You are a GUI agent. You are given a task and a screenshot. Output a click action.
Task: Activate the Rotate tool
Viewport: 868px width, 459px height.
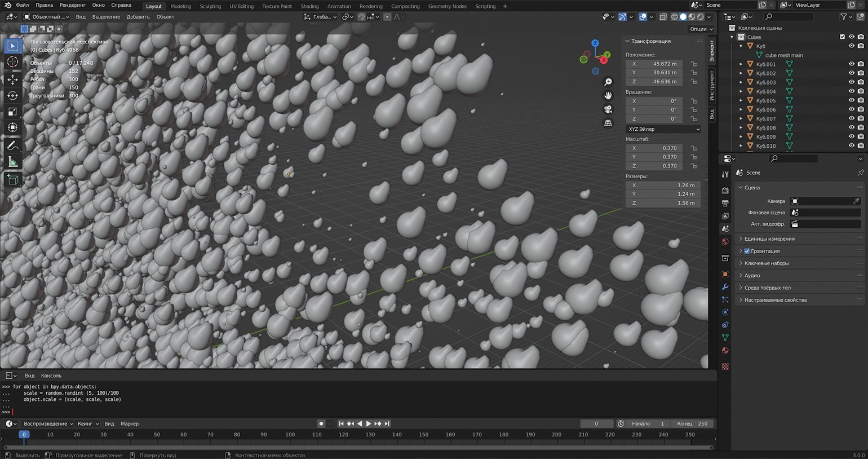click(x=12, y=95)
